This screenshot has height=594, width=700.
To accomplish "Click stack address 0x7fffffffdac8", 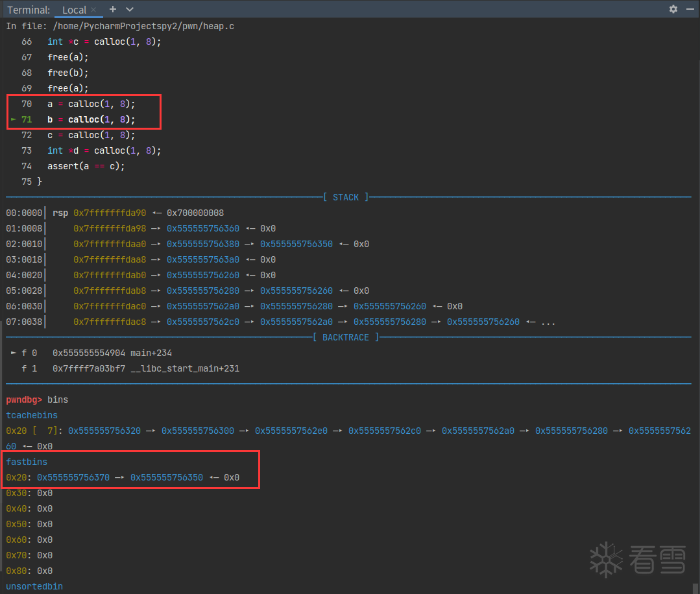I will pyautogui.click(x=110, y=322).
